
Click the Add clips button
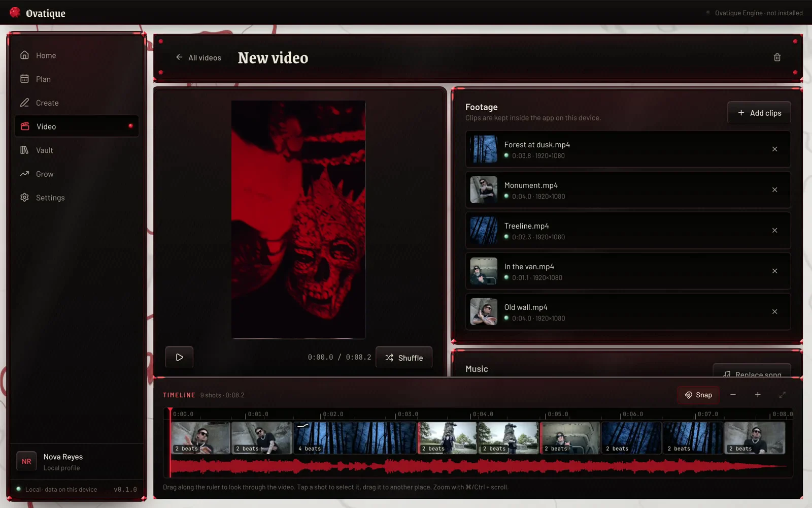point(759,113)
